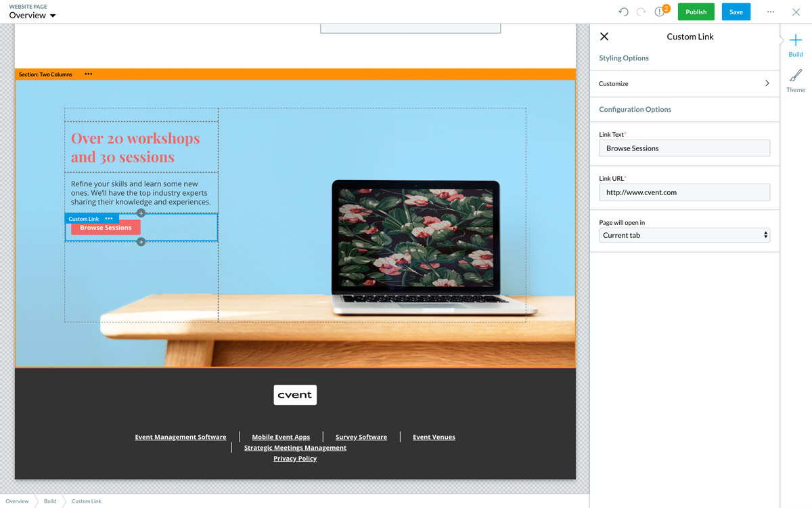Close the Custom Link panel
812x508 pixels.
[x=604, y=37]
